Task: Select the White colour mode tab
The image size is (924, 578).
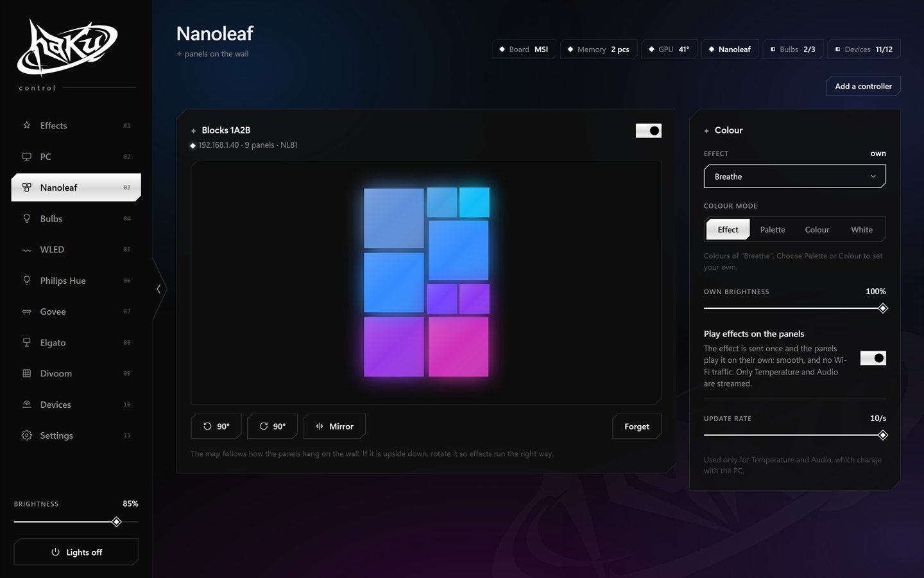Action: point(862,230)
